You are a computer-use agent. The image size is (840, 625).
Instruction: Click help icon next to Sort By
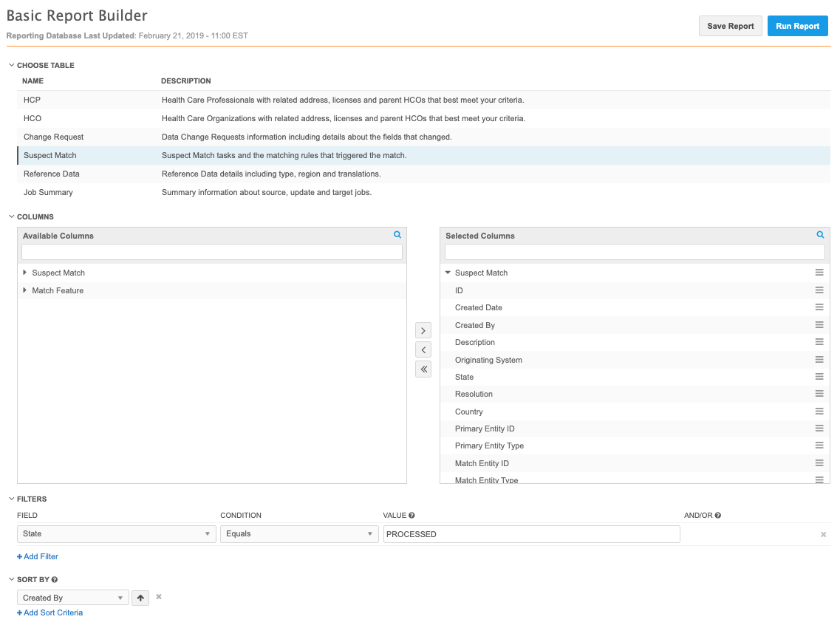coord(55,580)
